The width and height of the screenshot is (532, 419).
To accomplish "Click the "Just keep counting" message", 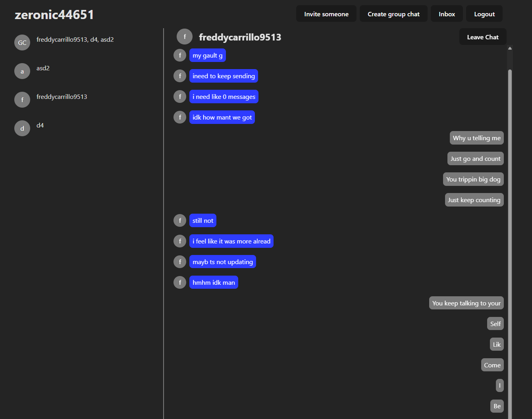I will coord(474,200).
